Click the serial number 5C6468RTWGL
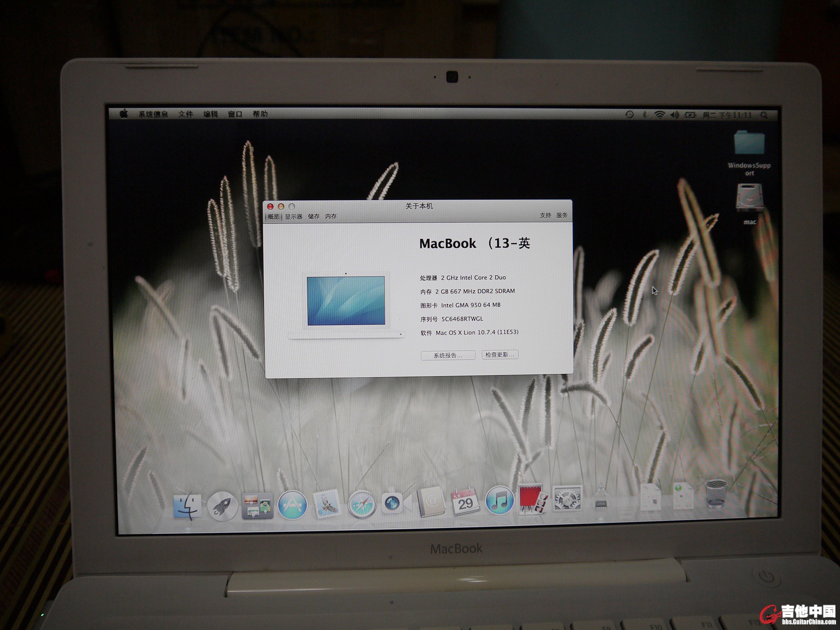The image size is (840, 630). click(462, 319)
